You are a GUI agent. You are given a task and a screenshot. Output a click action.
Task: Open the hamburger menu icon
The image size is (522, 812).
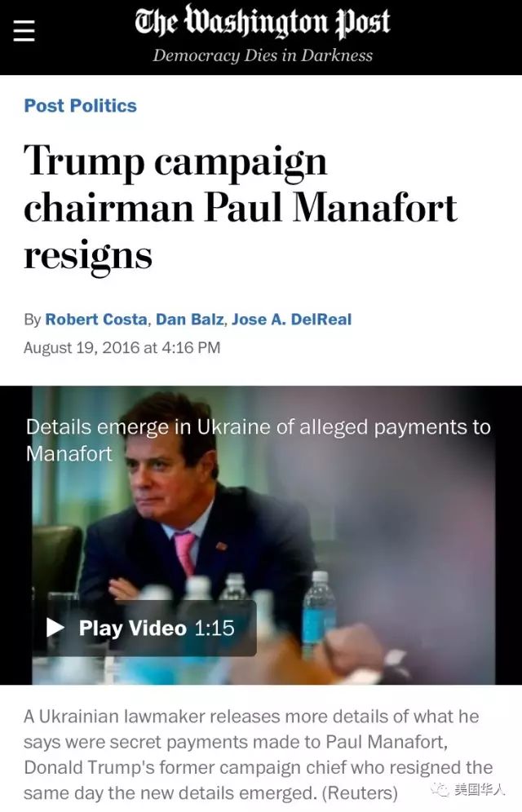(24, 30)
